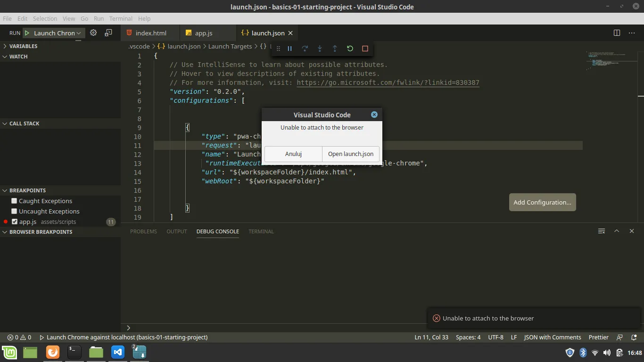This screenshot has width=644, height=362.
Task: Click the Prettier status bar item
Action: point(599,337)
